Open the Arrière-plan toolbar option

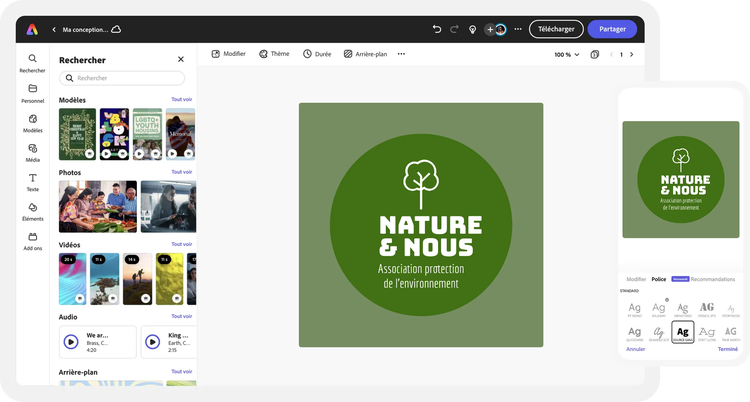point(365,54)
